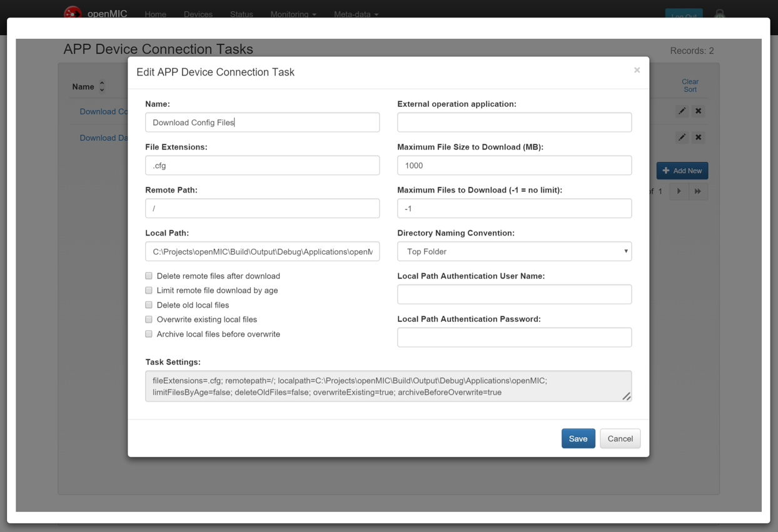This screenshot has height=532, width=778.
Task: Click the Maximum File Size field
Action: 514,165
